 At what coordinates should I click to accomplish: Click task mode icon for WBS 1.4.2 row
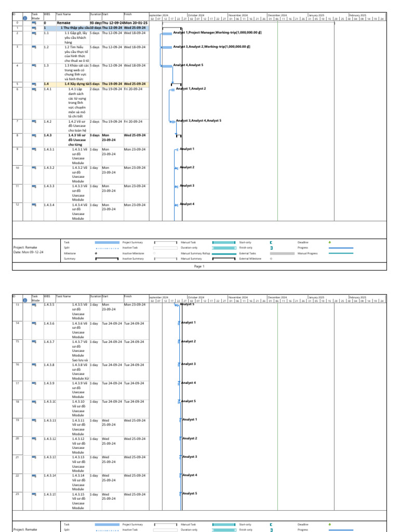click(34, 122)
